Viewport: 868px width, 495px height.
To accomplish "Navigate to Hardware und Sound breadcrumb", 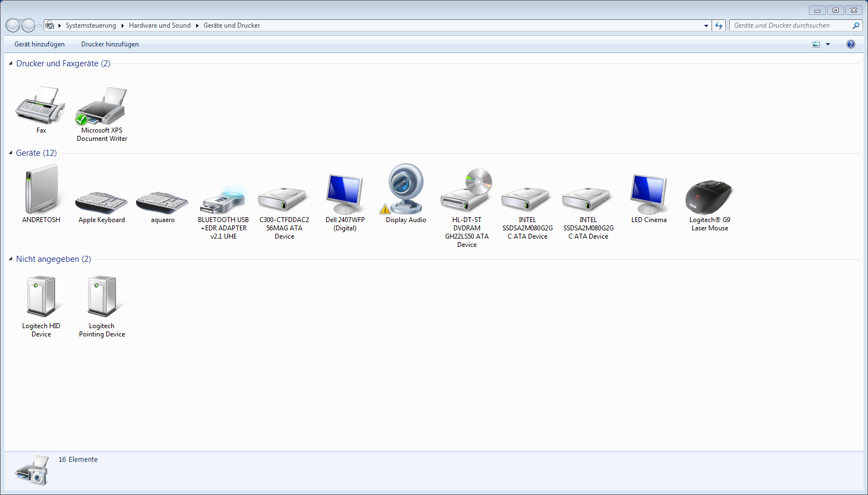I will click(x=160, y=25).
